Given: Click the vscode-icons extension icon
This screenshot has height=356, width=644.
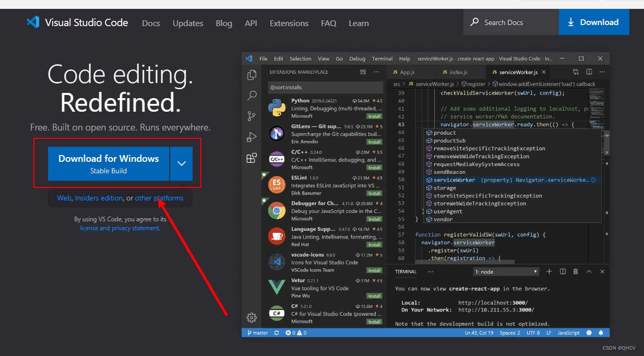Looking at the screenshot, I should (277, 262).
